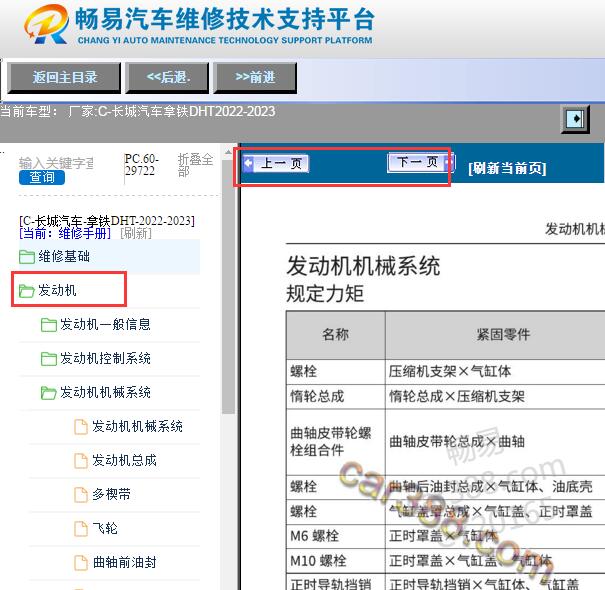Open the 飞轮 page

tap(105, 529)
